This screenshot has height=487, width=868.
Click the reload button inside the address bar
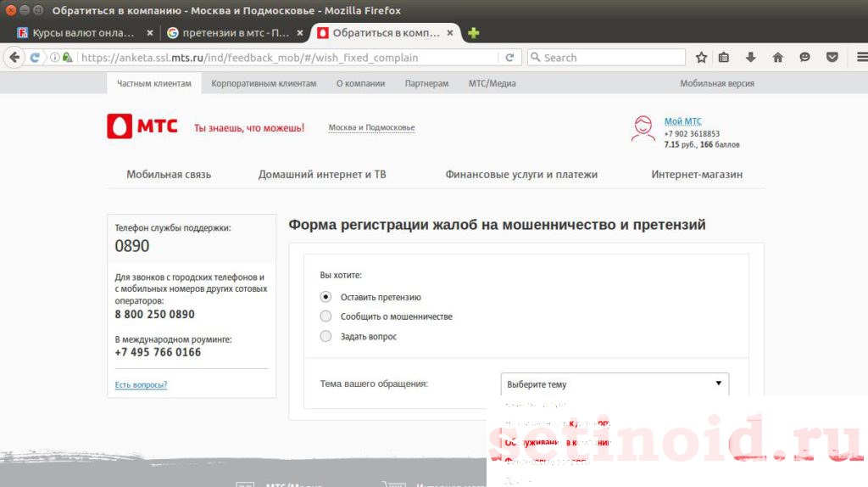point(509,57)
